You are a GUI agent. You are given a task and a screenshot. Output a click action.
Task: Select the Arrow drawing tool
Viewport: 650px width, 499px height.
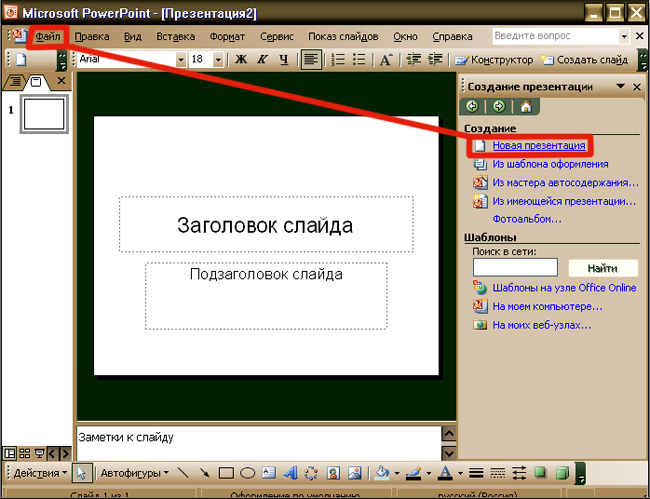(x=204, y=473)
